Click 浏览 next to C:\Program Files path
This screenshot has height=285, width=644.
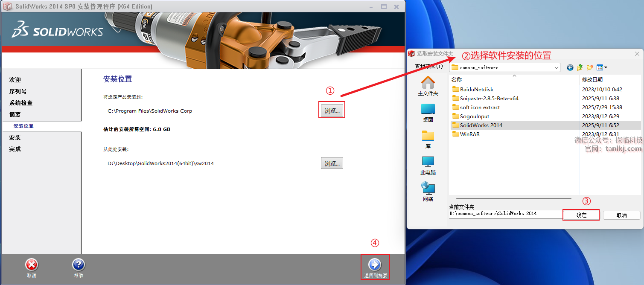332,111
